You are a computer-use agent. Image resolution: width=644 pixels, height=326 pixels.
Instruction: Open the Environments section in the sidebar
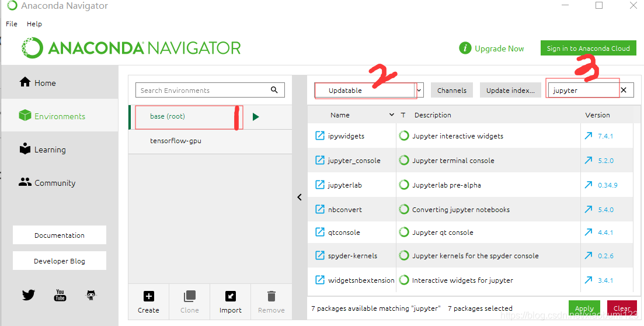[x=60, y=116]
